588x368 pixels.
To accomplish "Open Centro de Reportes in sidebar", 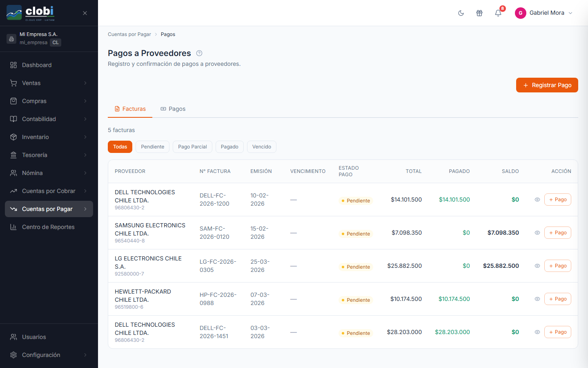I will [49, 227].
